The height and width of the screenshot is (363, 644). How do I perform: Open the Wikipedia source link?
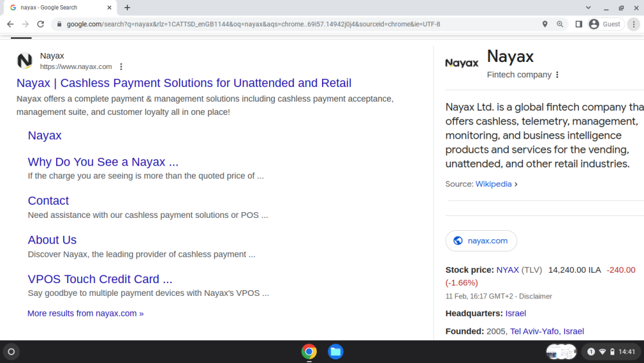[493, 184]
